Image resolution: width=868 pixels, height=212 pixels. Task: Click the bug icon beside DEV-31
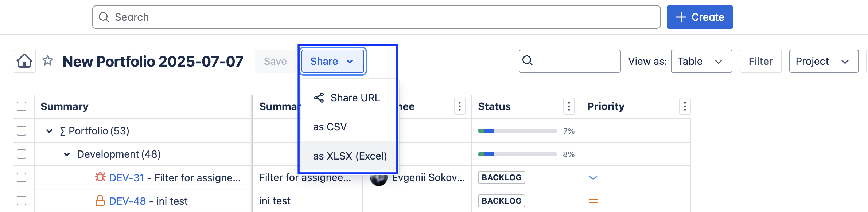(100, 177)
